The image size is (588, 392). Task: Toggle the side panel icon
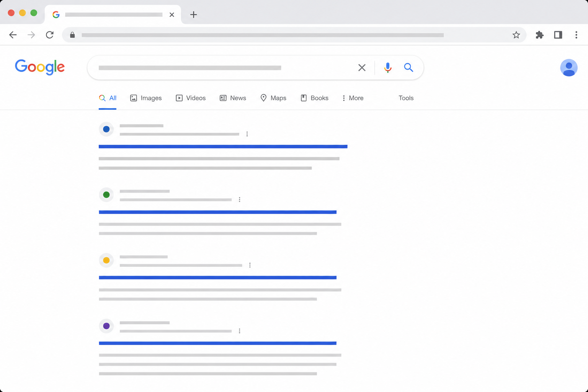558,35
